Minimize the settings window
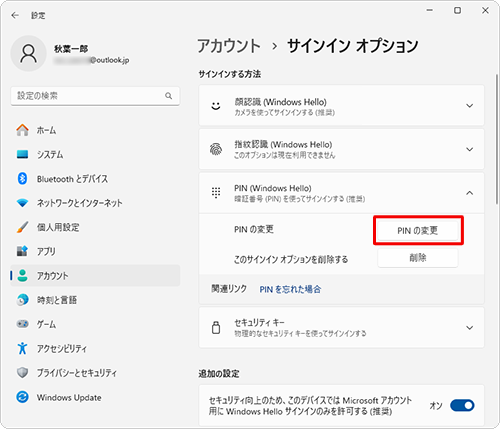 (430, 10)
